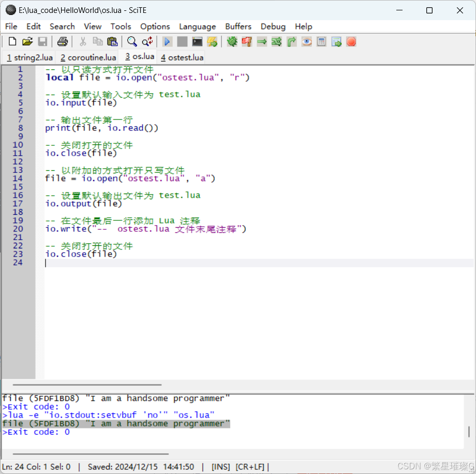
Task: Click the eye inspect/watch icon
Action: [x=306, y=41]
